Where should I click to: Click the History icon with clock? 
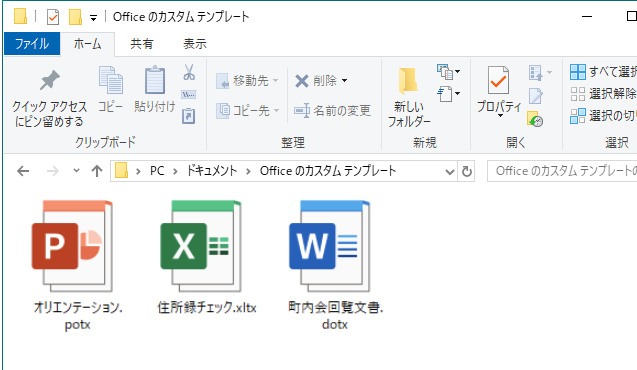click(x=535, y=119)
